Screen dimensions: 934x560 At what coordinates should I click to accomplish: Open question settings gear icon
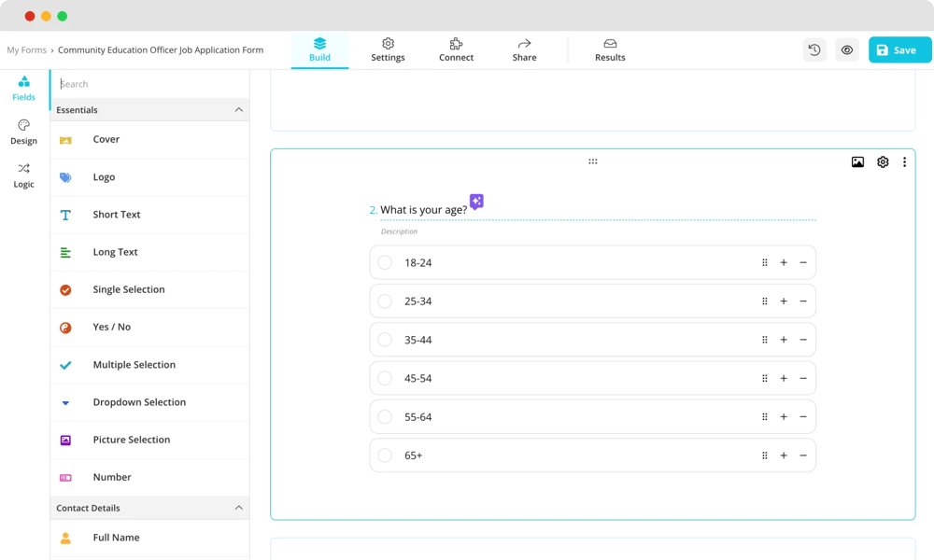point(883,162)
